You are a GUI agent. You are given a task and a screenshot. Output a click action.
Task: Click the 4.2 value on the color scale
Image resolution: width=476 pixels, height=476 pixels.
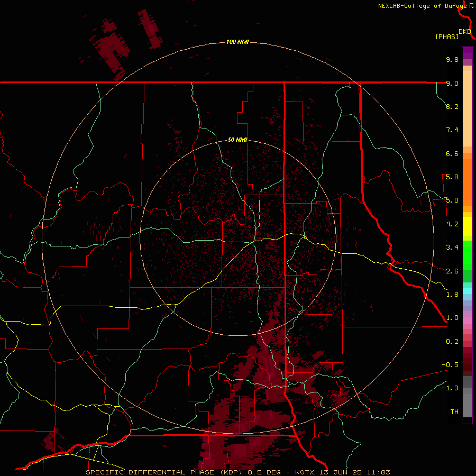(452, 224)
